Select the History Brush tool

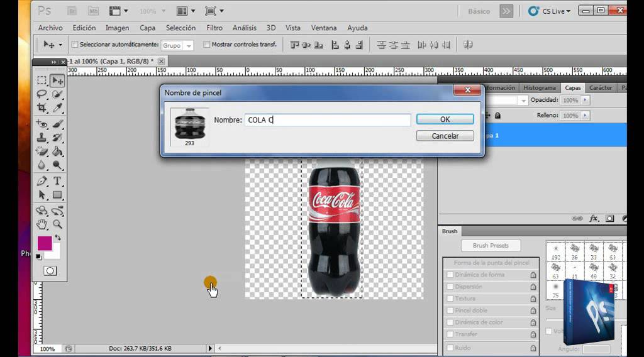tap(57, 138)
